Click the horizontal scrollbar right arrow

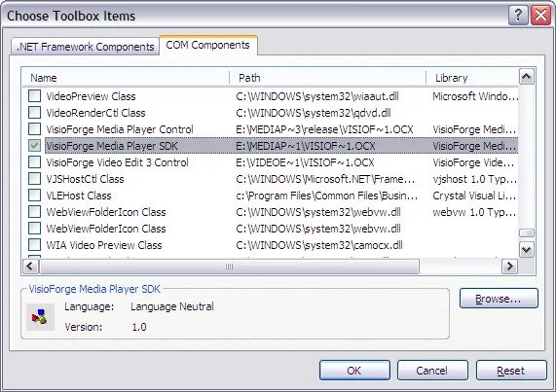510,266
